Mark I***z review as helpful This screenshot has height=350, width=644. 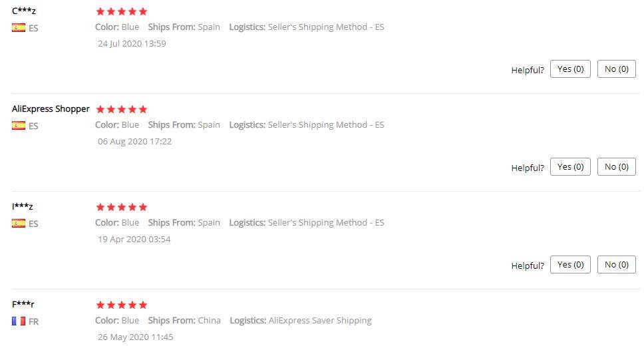pyautogui.click(x=570, y=265)
